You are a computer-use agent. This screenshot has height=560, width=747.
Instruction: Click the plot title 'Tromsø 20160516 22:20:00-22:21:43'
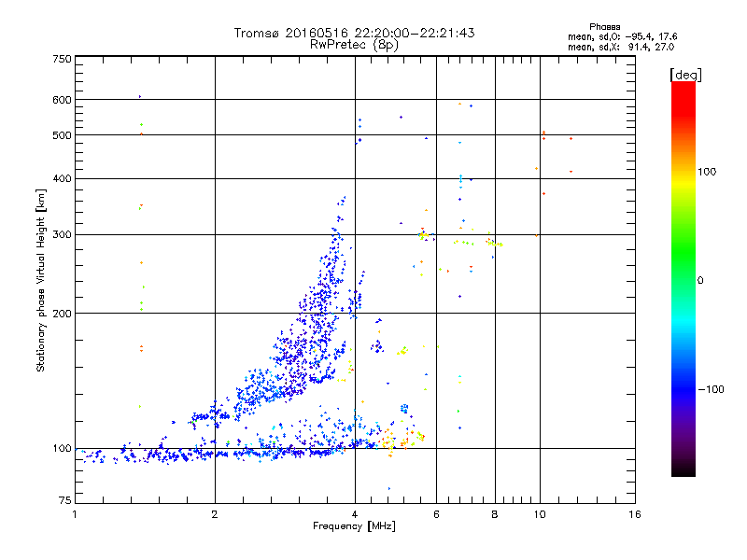(354, 33)
